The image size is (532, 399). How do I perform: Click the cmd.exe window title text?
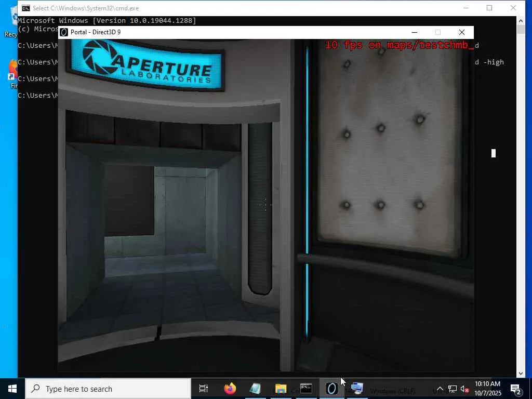(86, 8)
